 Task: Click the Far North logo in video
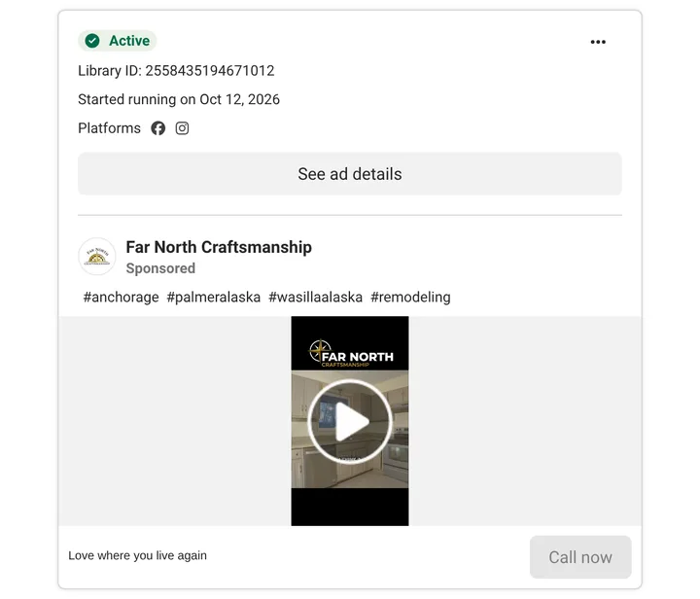(x=351, y=354)
